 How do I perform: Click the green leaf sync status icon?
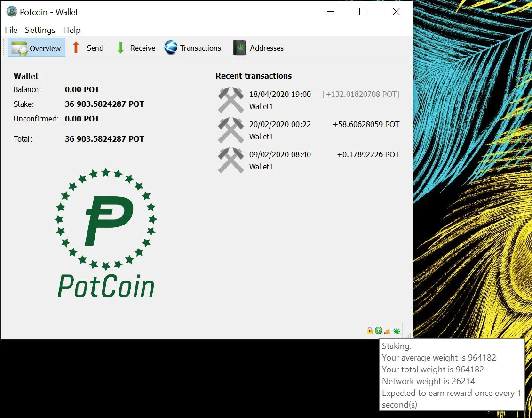coord(396,330)
